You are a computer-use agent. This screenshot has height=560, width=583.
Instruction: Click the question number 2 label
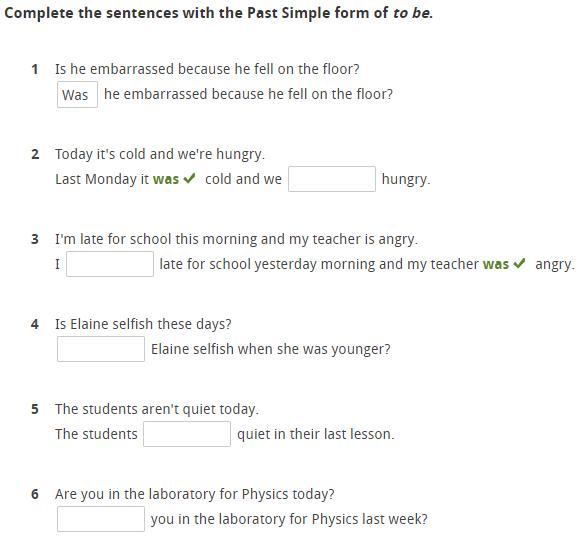[35, 154]
